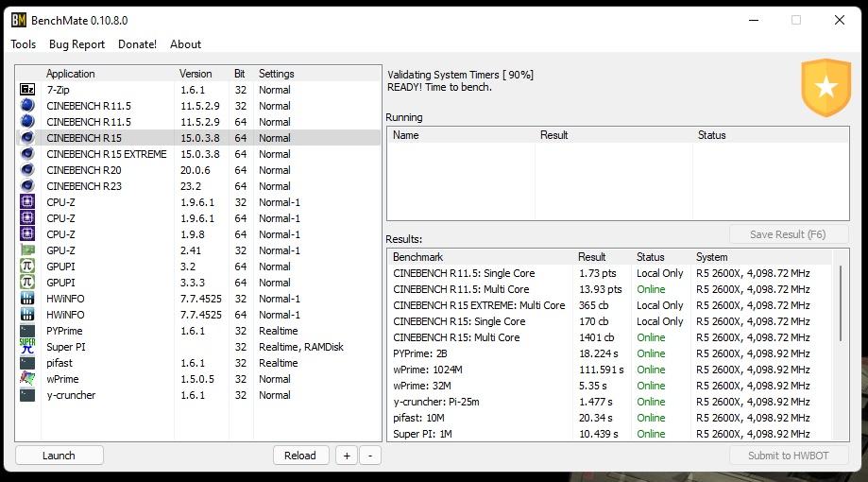Click the 7-Zip application icon
The image size is (868, 482).
tap(27, 89)
